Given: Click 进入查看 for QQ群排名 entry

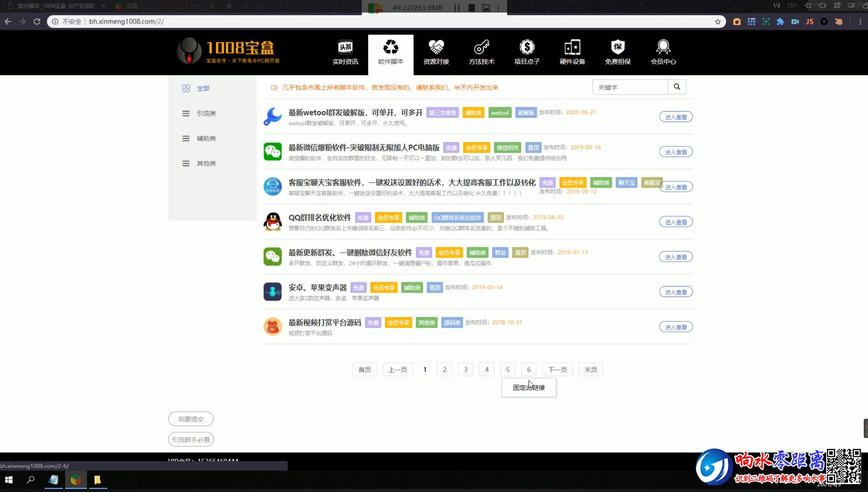Looking at the screenshot, I should click(676, 222).
